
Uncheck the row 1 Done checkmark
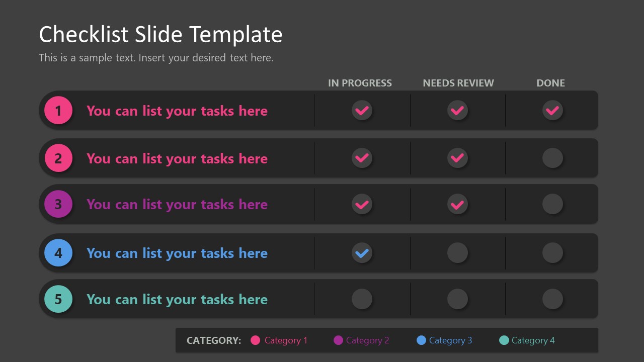click(x=552, y=110)
